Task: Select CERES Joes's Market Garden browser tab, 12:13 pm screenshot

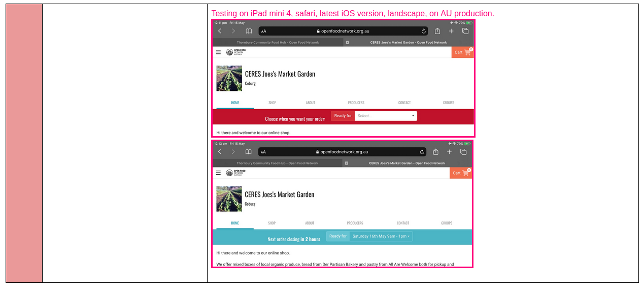Action: click(x=407, y=164)
